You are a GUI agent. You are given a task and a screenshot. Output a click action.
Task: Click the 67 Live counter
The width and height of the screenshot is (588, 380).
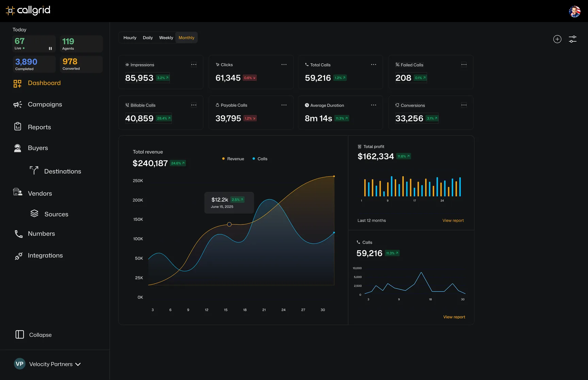[x=34, y=44]
